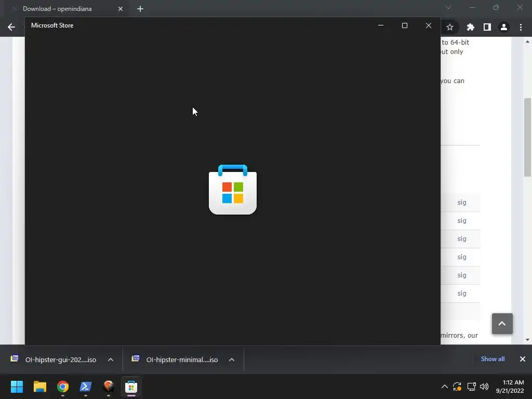
Task: Click the back-to-top arrow button
Action: (502, 324)
